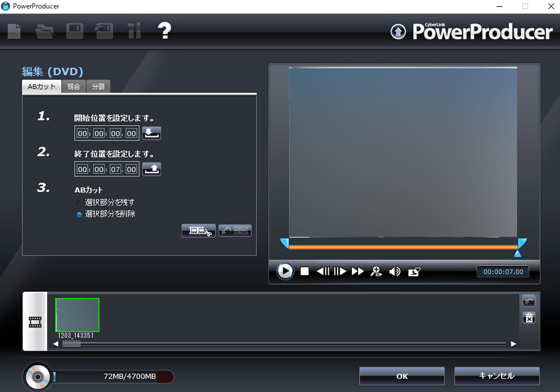The height and width of the screenshot is (392, 560).
Task: Switch to the 分割 tab
Action: coord(98,87)
